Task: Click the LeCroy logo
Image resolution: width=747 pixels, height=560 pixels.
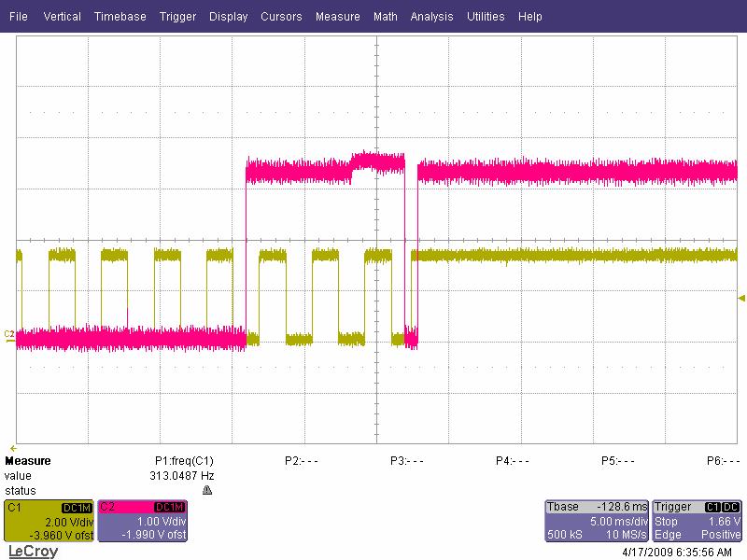Action: tap(33, 552)
